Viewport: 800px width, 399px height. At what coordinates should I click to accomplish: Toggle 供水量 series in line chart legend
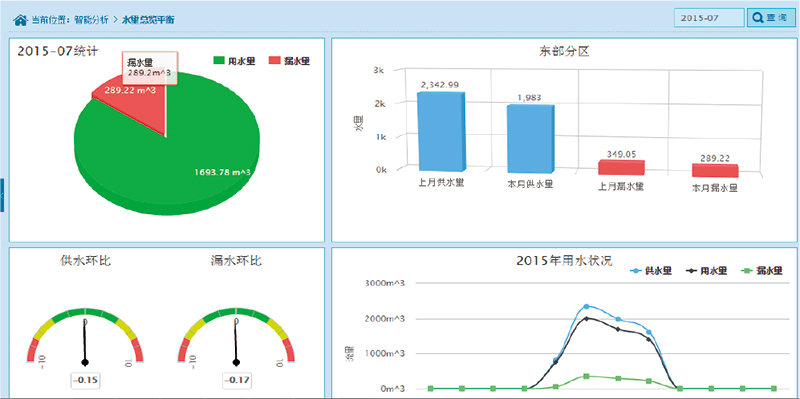(652, 271)
